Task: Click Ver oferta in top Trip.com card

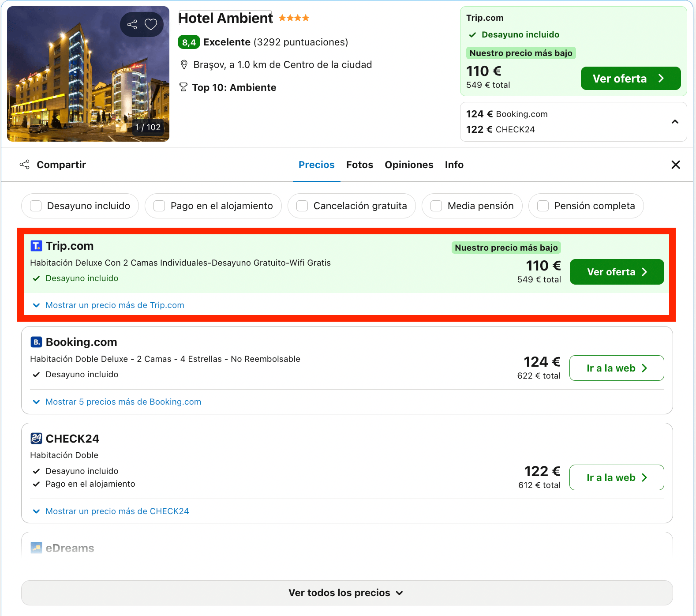Action: 631,79
